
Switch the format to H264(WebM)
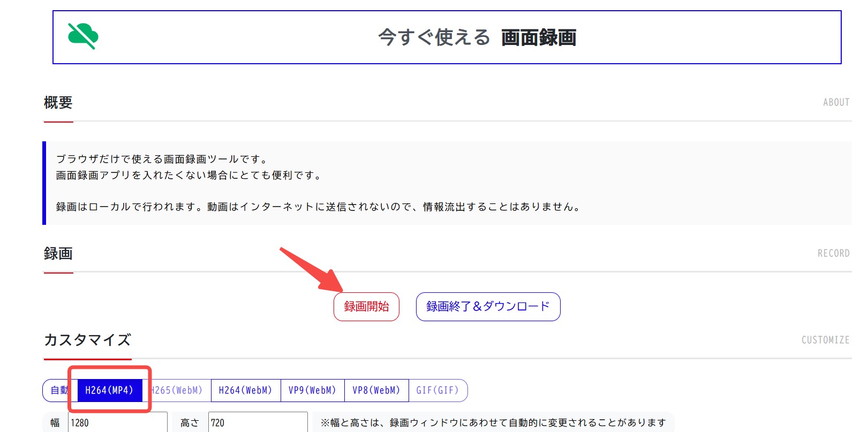tap(245, 390)
